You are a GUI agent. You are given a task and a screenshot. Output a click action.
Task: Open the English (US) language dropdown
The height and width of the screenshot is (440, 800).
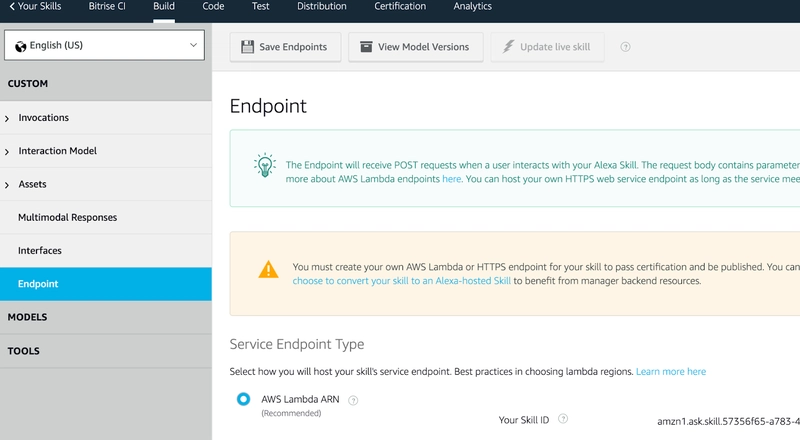(105, 45)
